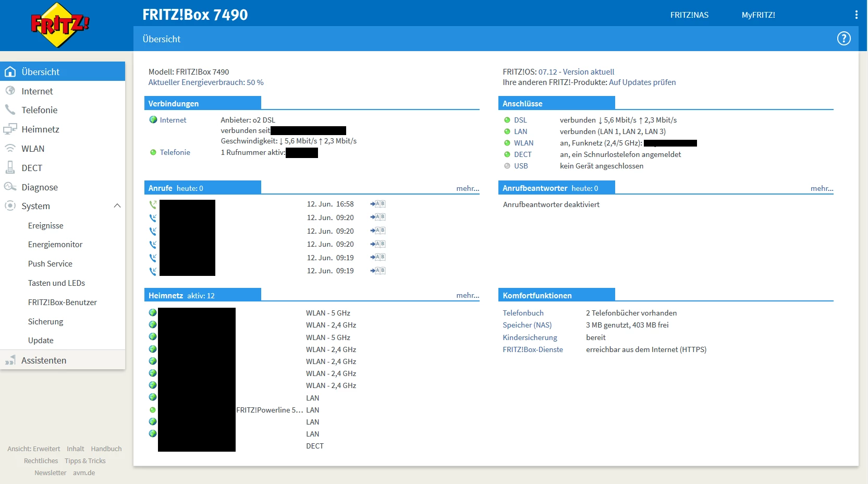
Task: Collapse the System menu chevron
Action: (117, 205)
